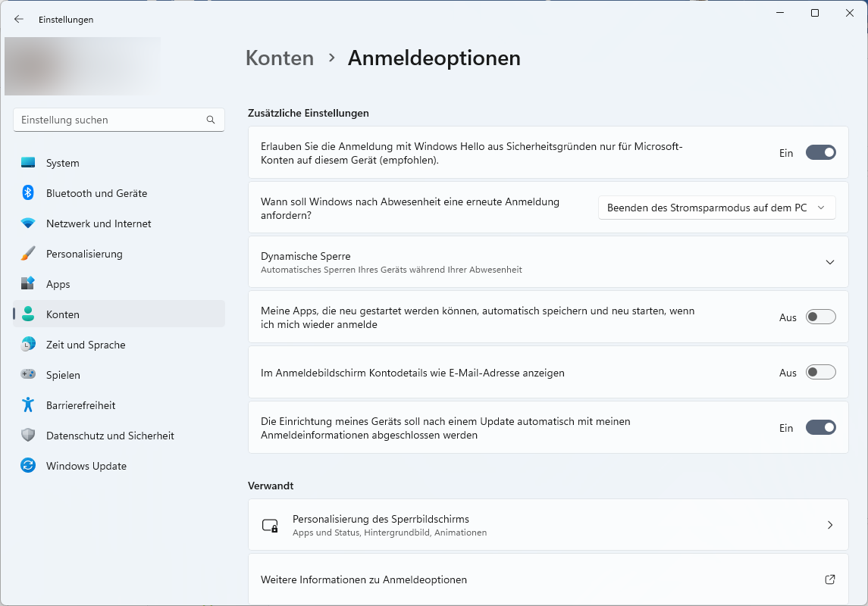868x606 pixels.
Task: Click the Verwandt heading
Action: point(271,486)
